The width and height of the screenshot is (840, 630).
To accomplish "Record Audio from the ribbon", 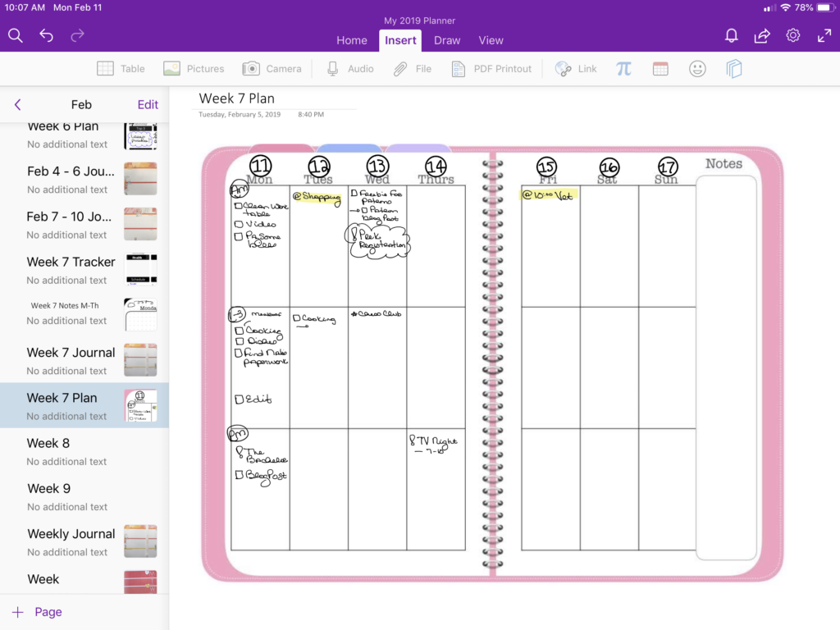I will pyautogui.click(x=349, y=69).
